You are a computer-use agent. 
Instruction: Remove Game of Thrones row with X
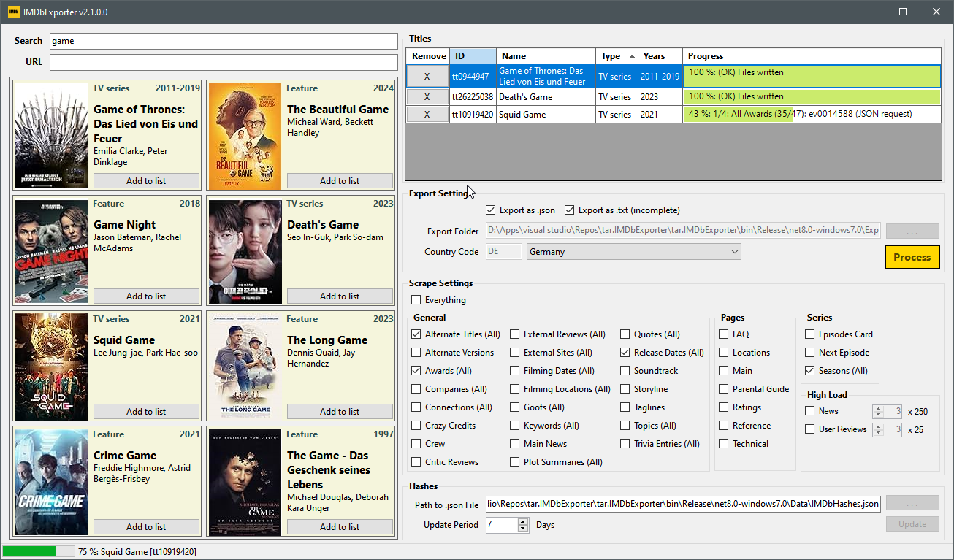[x=427, y=77]
